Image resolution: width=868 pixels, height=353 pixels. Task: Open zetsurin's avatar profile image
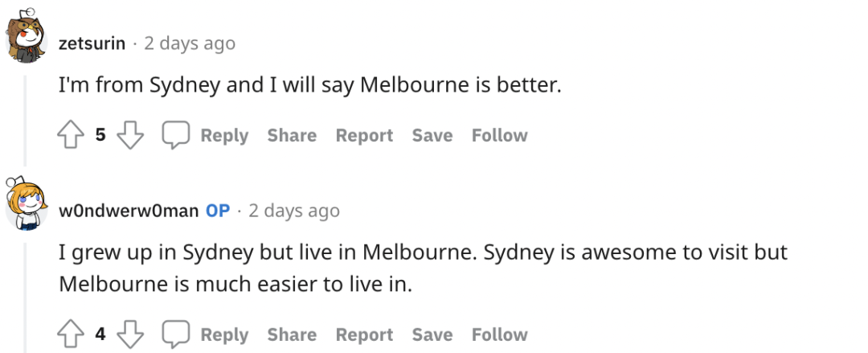27,36
